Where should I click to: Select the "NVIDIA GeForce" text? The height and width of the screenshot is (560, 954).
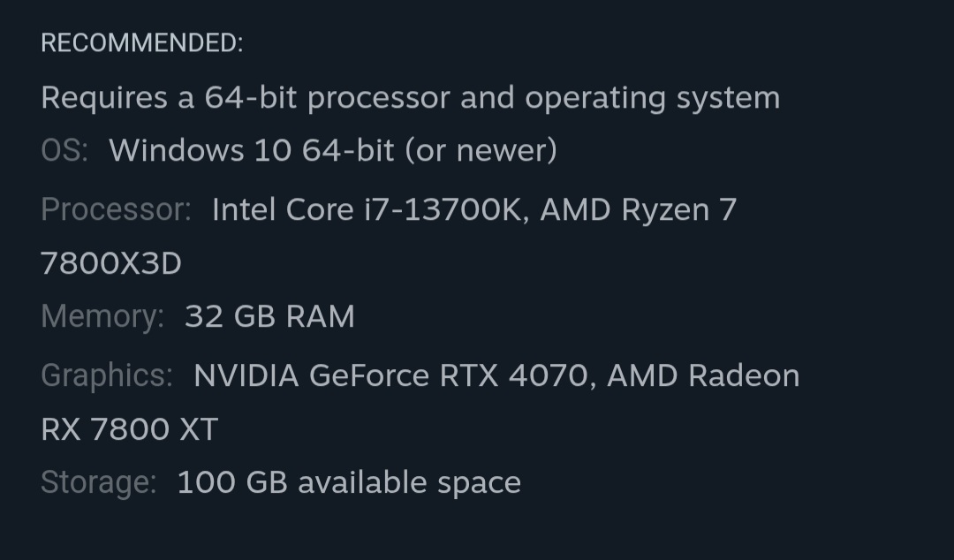[x=312, y=375]
